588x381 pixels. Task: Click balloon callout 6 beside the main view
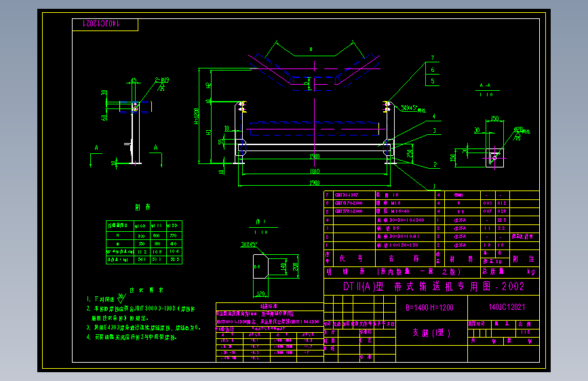(x=433, y=69)
